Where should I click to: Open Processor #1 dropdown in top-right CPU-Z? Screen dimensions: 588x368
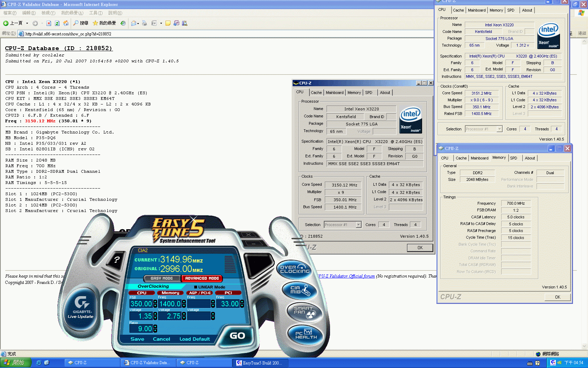pyautogui.click(x=499, y=129)
